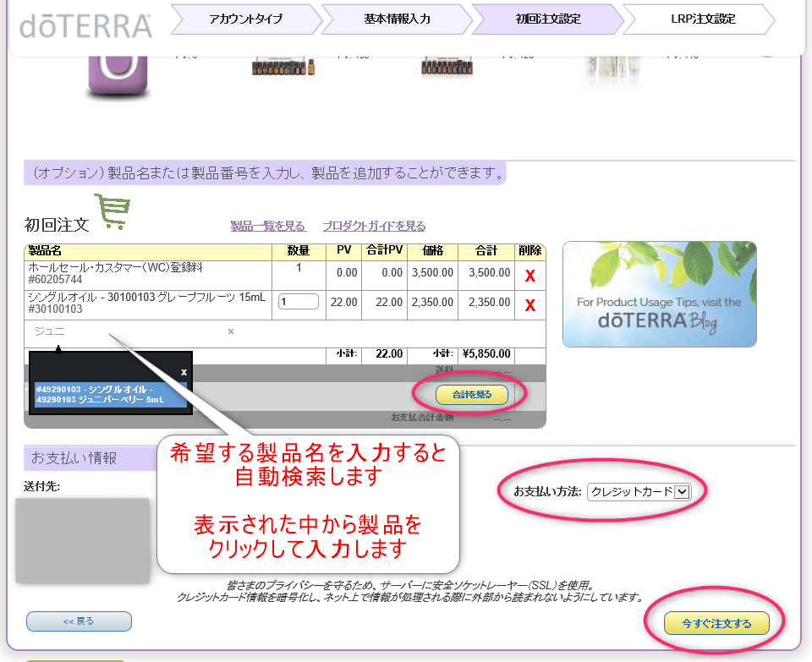Click the purple diffuser product thumbnail

[117, 74]
